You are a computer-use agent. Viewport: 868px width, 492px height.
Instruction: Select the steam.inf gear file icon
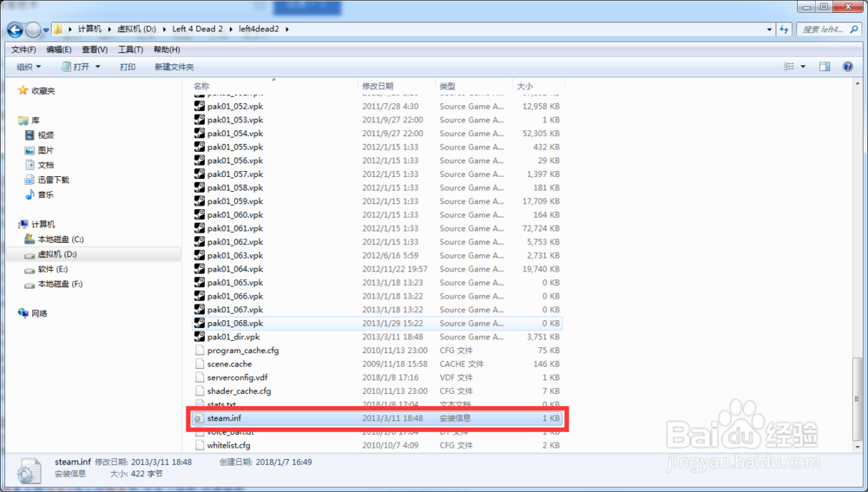[200, 418]
